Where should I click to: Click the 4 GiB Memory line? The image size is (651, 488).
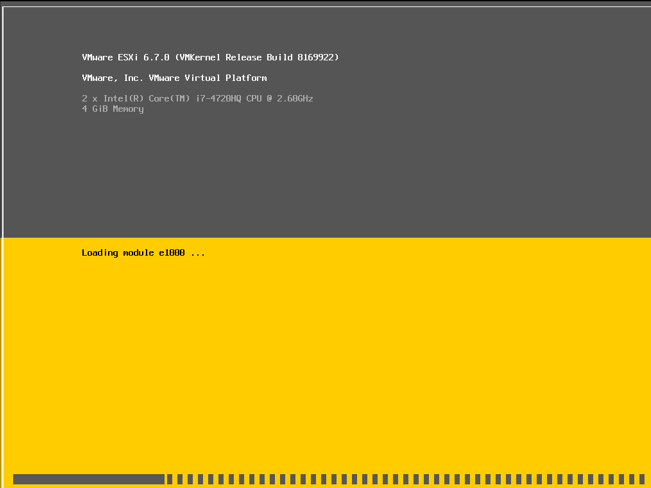pyautogui.click(x=113, y=109)
